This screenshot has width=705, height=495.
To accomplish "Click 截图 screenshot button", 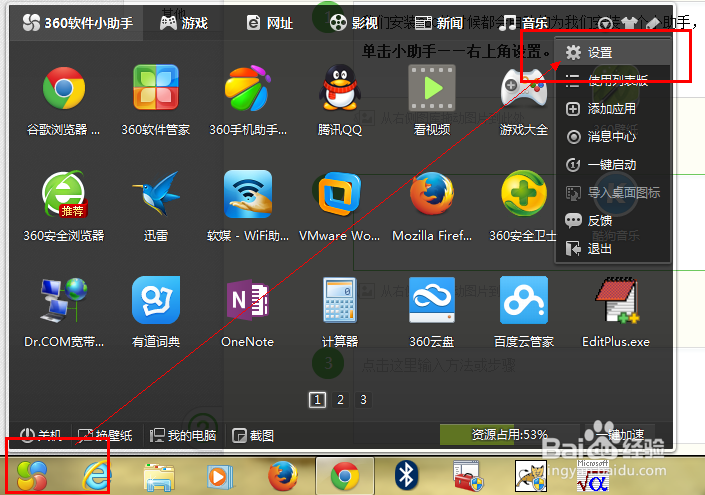I will (x=253, y=435).
